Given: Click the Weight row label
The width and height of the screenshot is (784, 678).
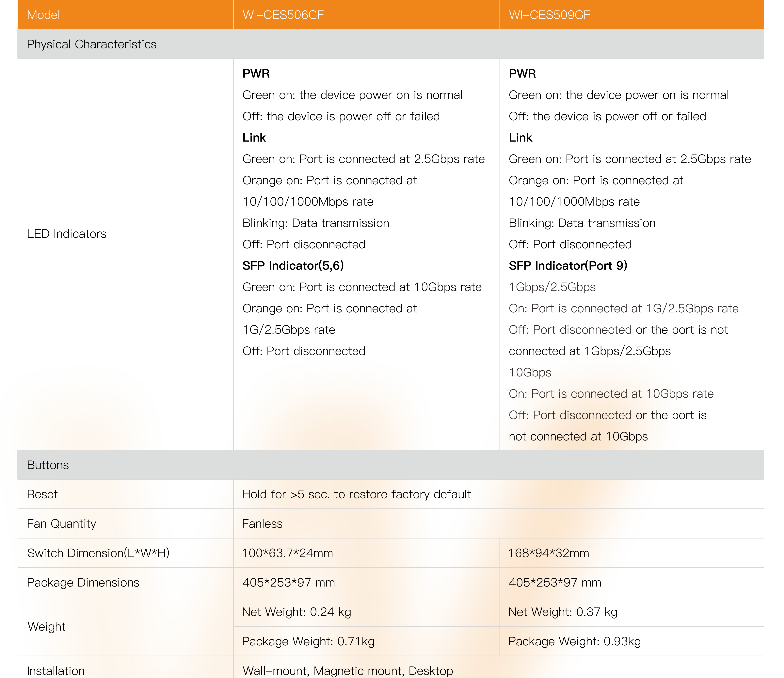Looking at the screenshot, I should pyautogui.click(x=47, y=626).
